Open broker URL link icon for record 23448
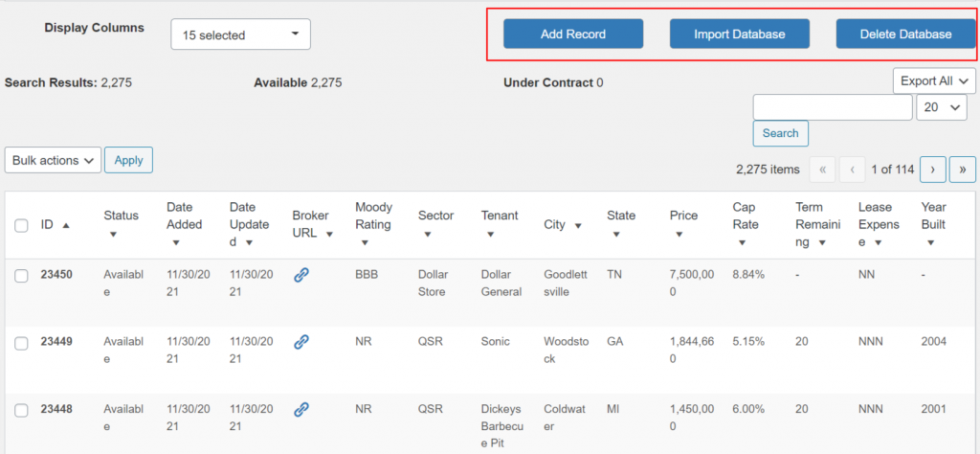This screenshot has width=980, height=454. 301,409
